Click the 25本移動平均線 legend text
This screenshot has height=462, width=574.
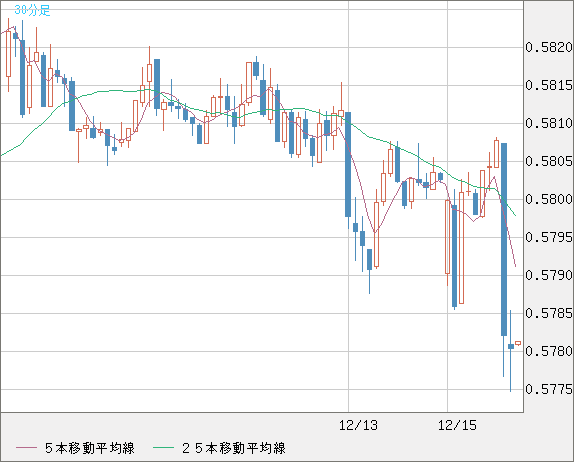[x=234, y=448]
